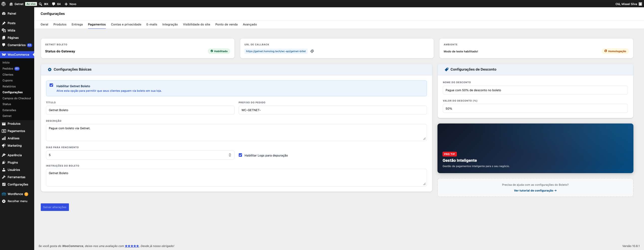Screen dimensions: 644x250
Task: Click the Homologação environment badge
Action: click(x=615, y=51)
